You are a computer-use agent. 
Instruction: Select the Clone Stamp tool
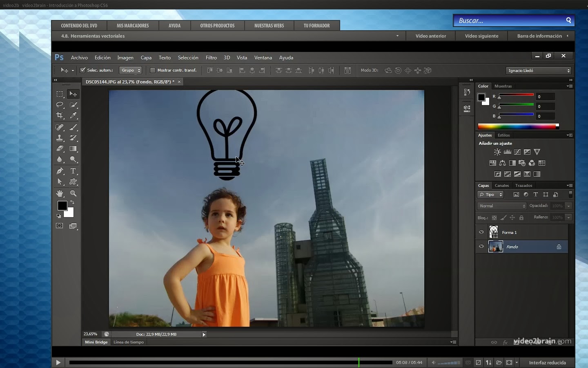point(60,138)
